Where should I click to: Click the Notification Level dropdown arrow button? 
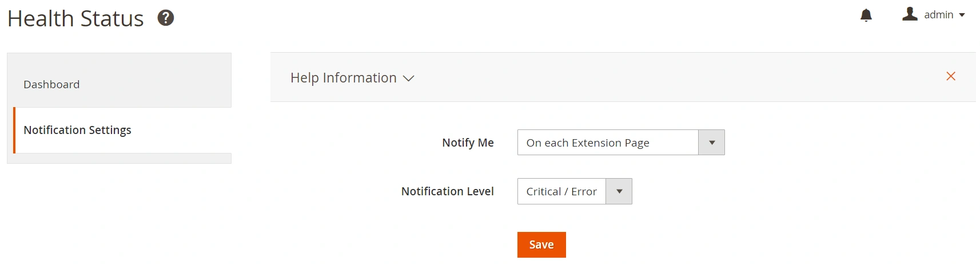[619, 191]
